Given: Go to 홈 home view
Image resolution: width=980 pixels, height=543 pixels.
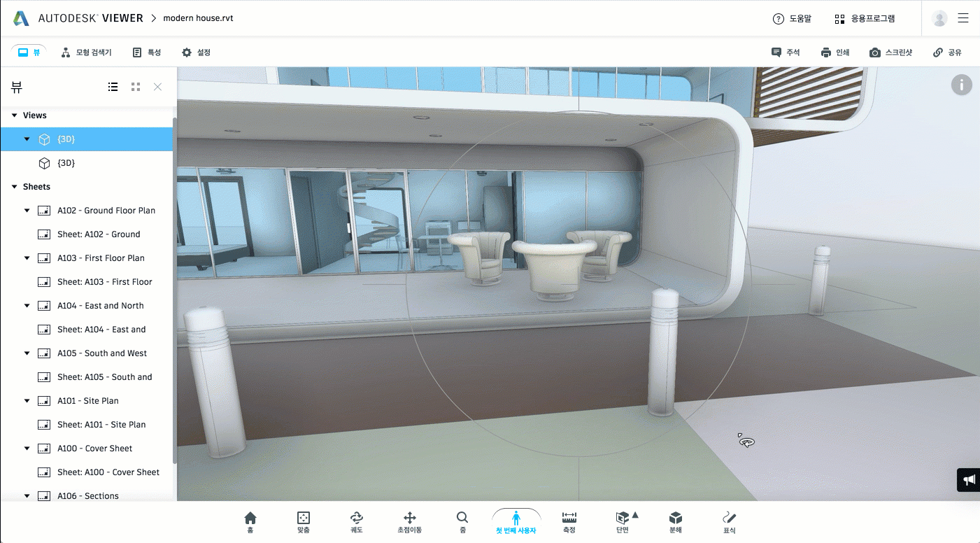Looking at the screenshot, I should point(250,522).
